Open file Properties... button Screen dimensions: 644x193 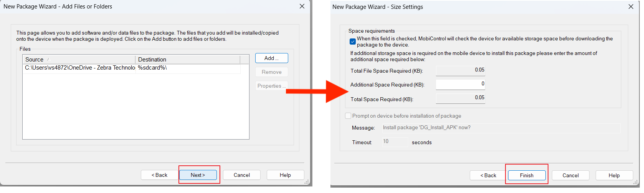[x=271, y=86]
